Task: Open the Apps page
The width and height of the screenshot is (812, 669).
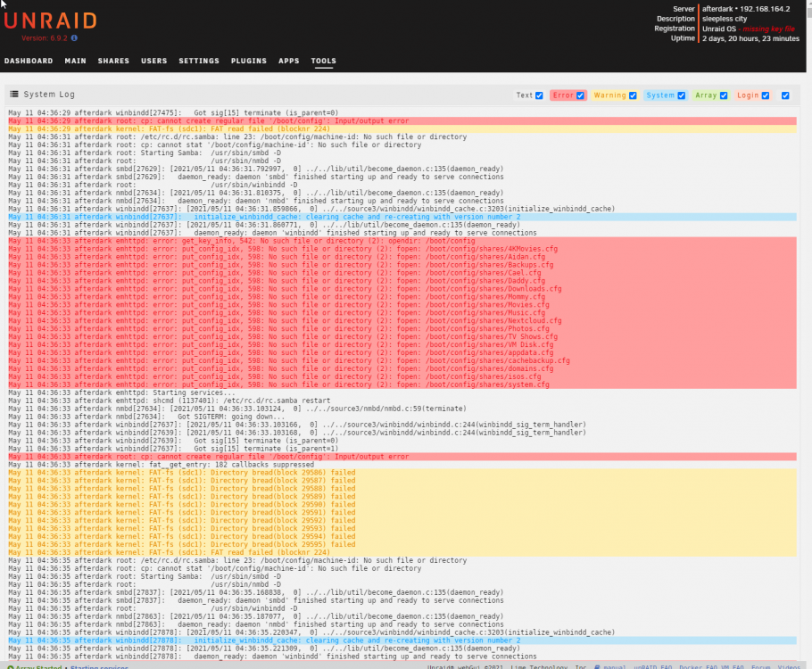Action: [289, 61]
